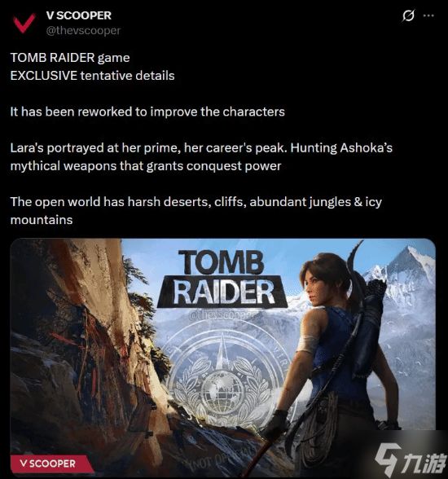Viewport: 448px width, 479px height.
Task: Click the word "mountains" at the end of the tweet
Action: pyautogui.click(x=42, y=220)
